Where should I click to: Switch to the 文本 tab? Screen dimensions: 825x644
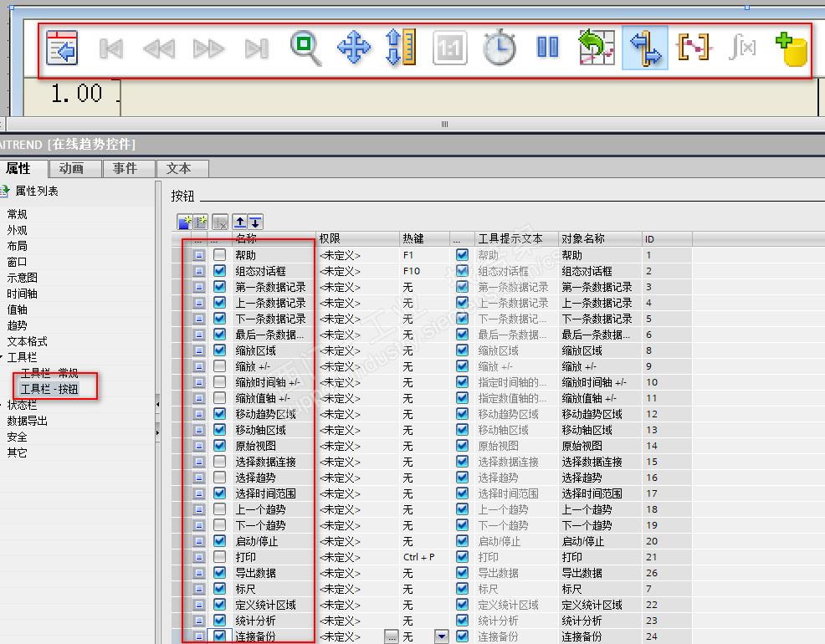click(182, 169)
